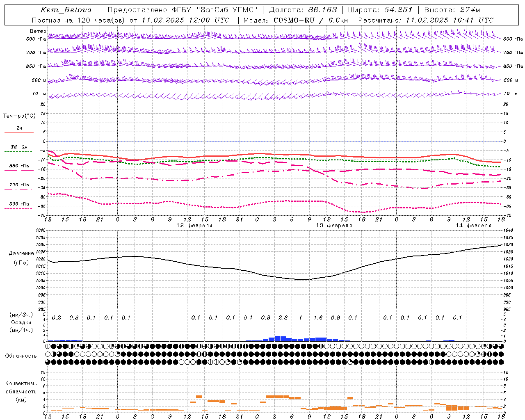The image size is (525, 420).
Task: Select the 13 февраля date label
Action: click(x=333, y=226)
